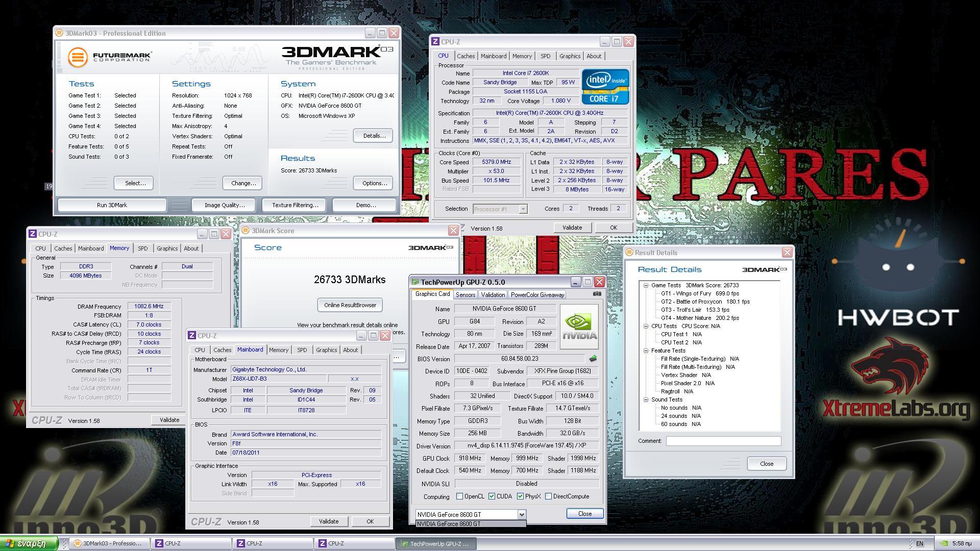Click the Texture Filtering... button

pos(295,205)
